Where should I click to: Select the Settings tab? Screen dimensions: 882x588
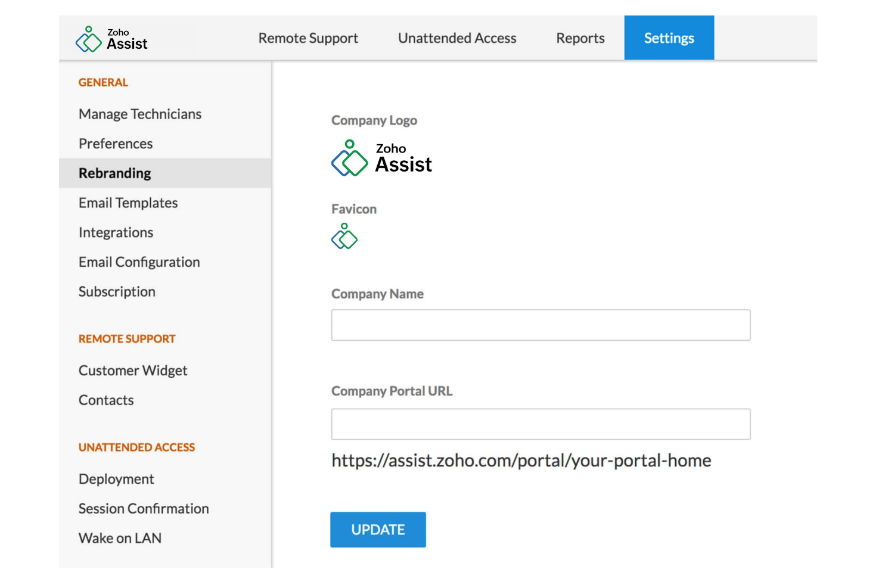pos(669,38)
